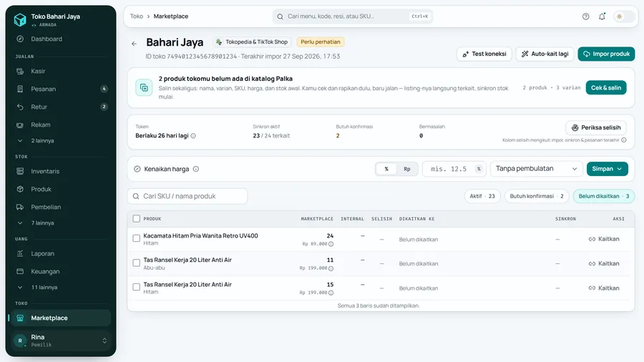Viewport: 644px width, 362px height.
Task: Expand '7 lainnya' under Stok
Action: pos(59,223)
